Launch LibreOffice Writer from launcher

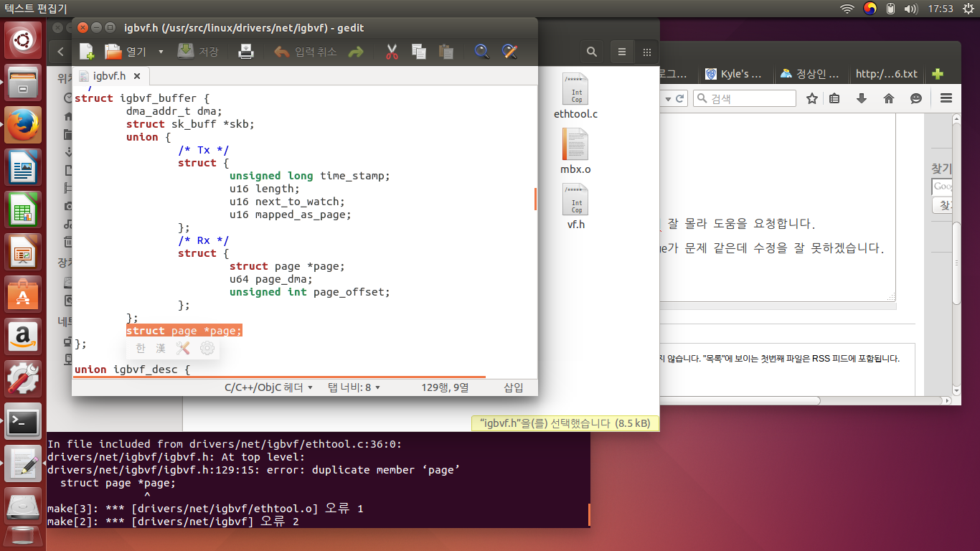[x=23, y=167]
